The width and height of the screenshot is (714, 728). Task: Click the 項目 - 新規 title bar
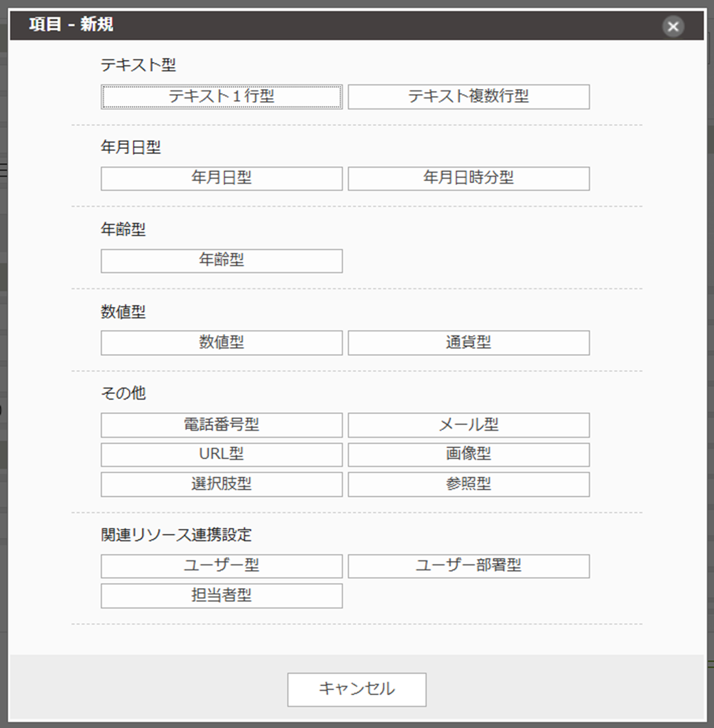point(322,25)
